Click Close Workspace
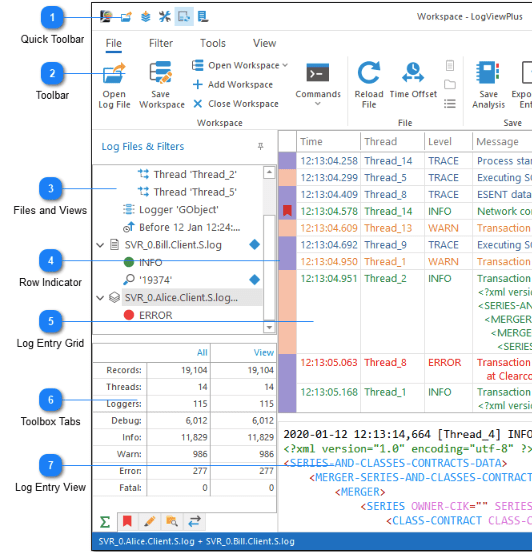This screenshot has height=552, width=532. pyautogui.click(x=236, y=104)
